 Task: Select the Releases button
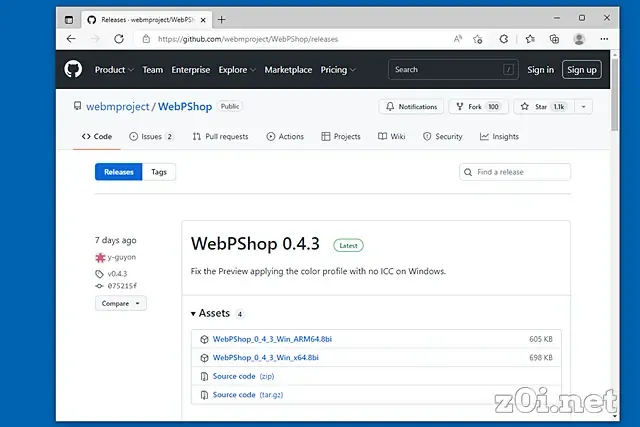[x=118, y=172]
